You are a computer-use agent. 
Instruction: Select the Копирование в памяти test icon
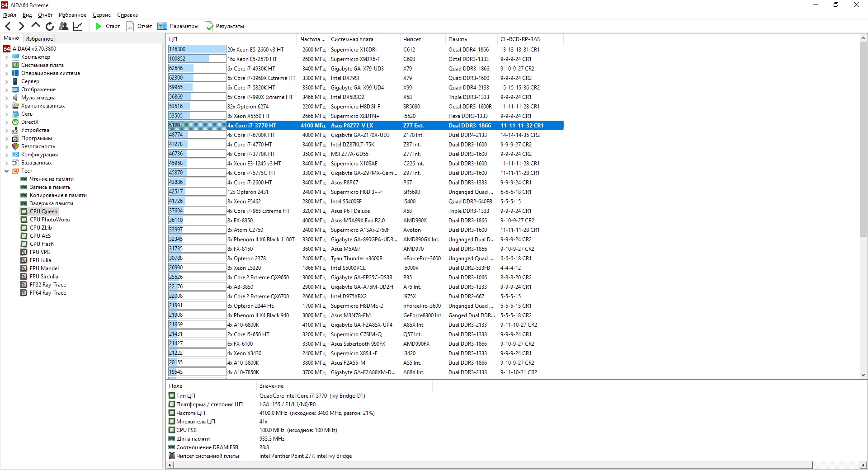coord(24,195)
